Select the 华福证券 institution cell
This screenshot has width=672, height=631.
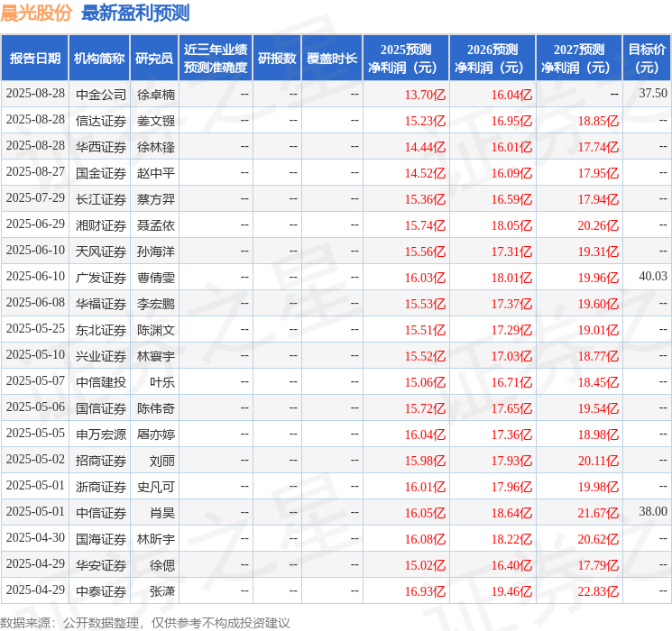point(101,303)
